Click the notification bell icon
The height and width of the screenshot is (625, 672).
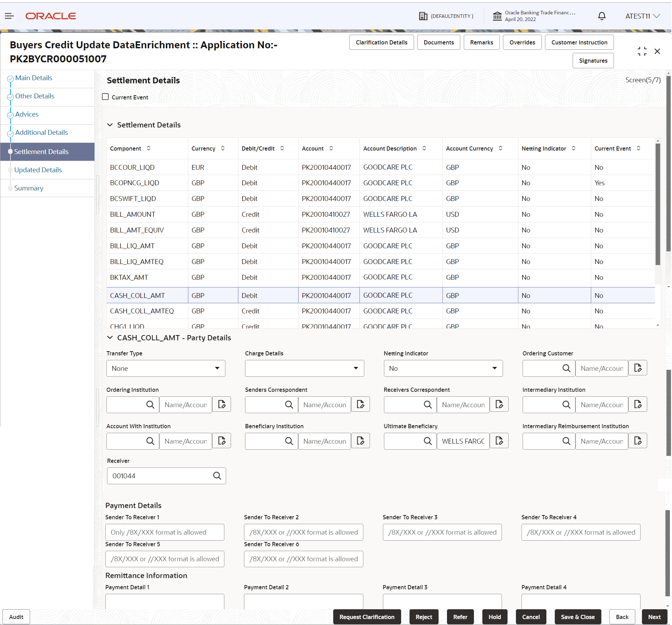[x=602, y=16]
